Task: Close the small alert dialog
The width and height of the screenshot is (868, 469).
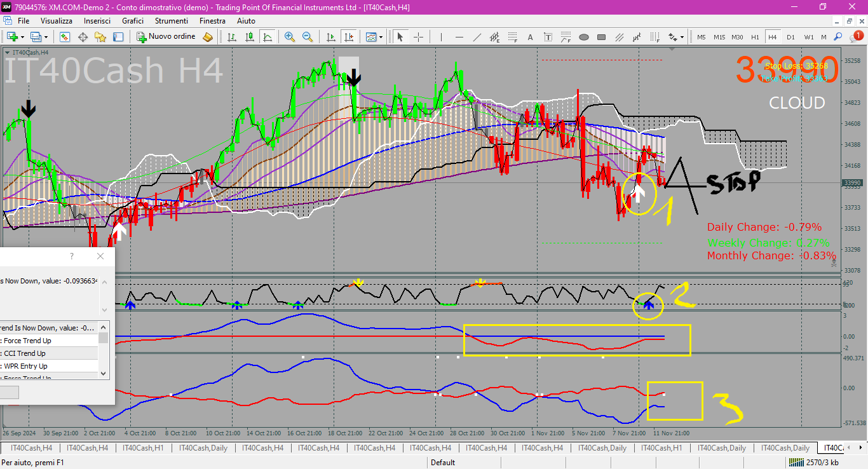Action: tap(100, 256)
